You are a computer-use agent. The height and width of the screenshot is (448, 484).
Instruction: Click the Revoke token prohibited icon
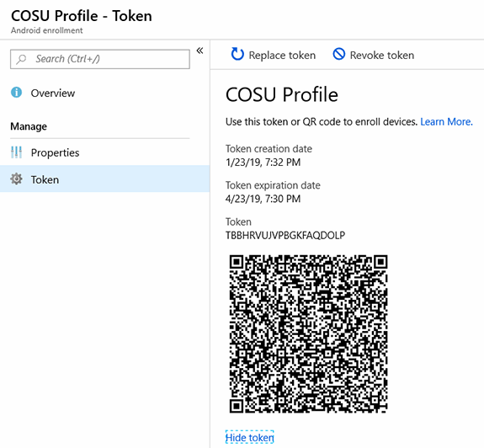(338, 54)
